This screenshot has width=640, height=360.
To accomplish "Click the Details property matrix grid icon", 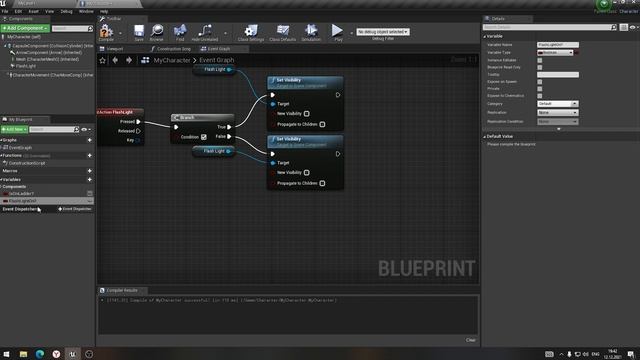I will coord(623,27).
